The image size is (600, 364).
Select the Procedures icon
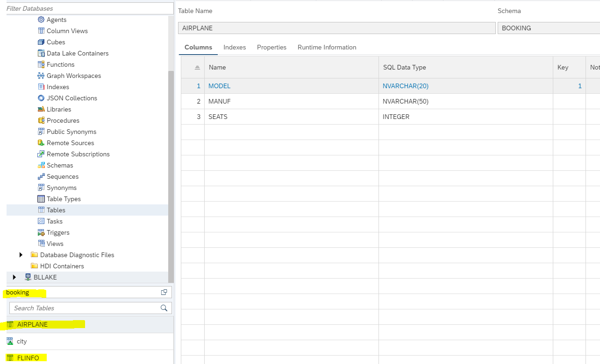41,120
